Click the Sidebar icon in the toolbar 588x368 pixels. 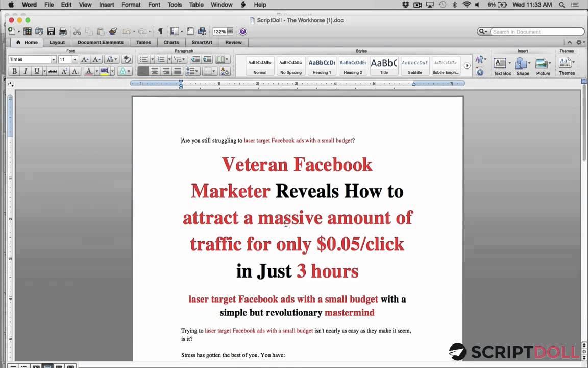pos(175,31)
